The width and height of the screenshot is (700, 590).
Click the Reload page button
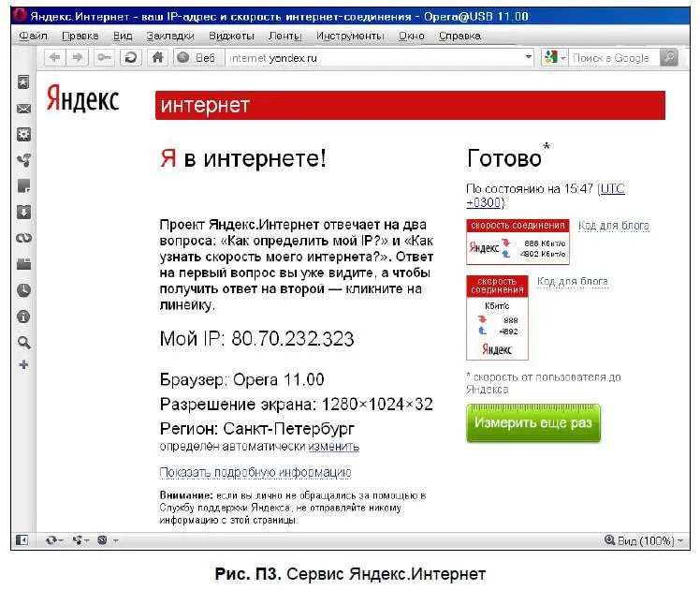tap(131, 58)
